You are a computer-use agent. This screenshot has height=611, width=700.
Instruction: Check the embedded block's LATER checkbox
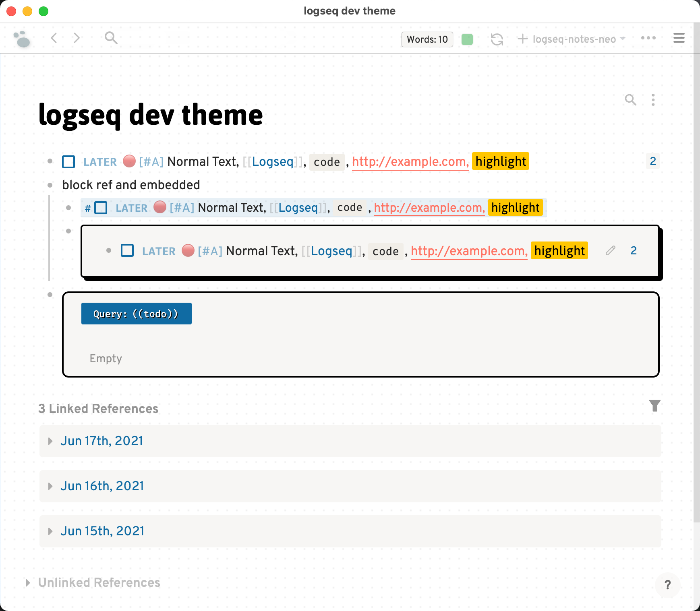pos(127,251)
